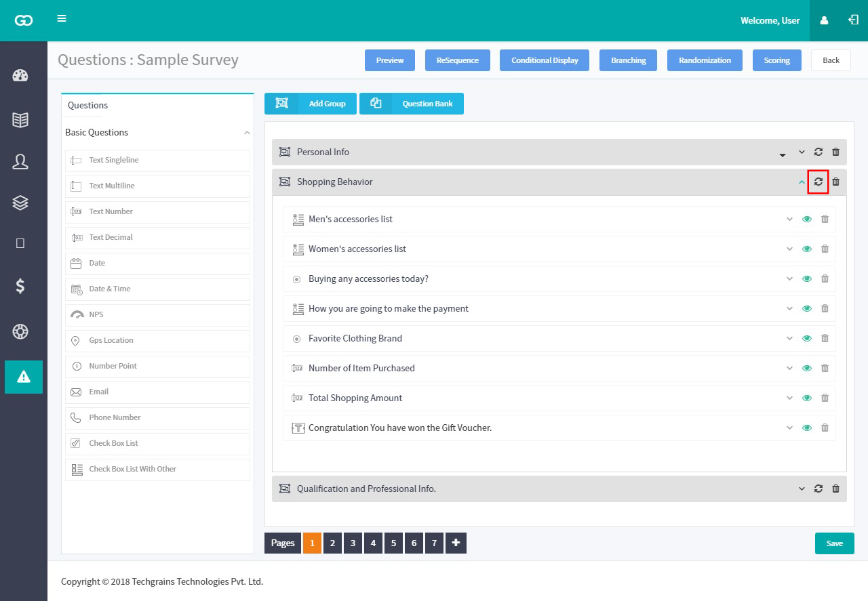Open the warning triangle icon in sidebar

click(24, 377)
